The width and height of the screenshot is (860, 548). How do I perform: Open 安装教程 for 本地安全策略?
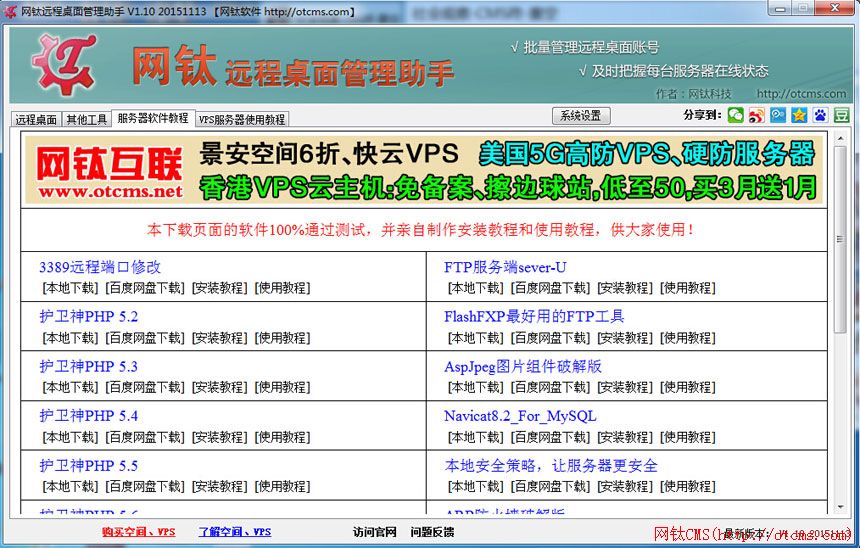625,486
